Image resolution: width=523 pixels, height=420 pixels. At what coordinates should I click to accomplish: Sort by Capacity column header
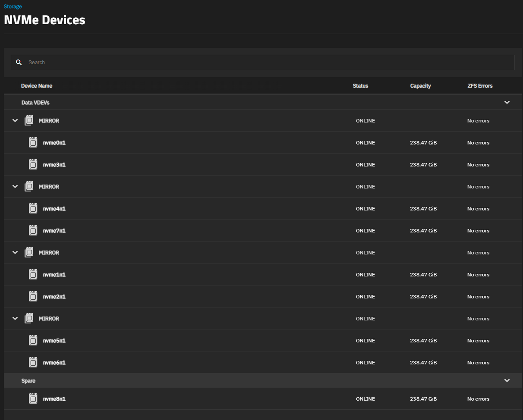(420, 86)
